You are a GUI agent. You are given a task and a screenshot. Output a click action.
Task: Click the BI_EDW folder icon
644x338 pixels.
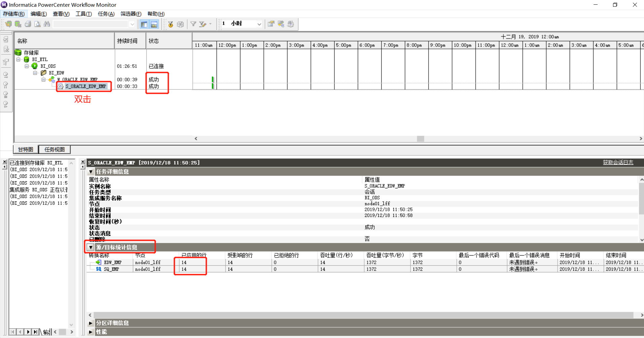point(43,73)
